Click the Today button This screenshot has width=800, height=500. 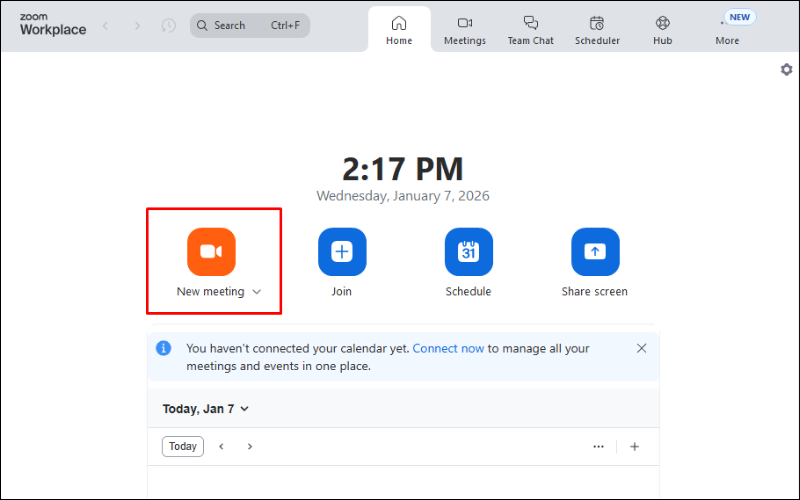coord(183,446)
